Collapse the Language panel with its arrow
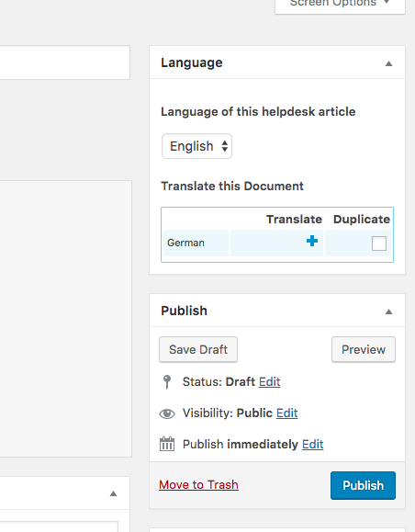 [389, 63]
